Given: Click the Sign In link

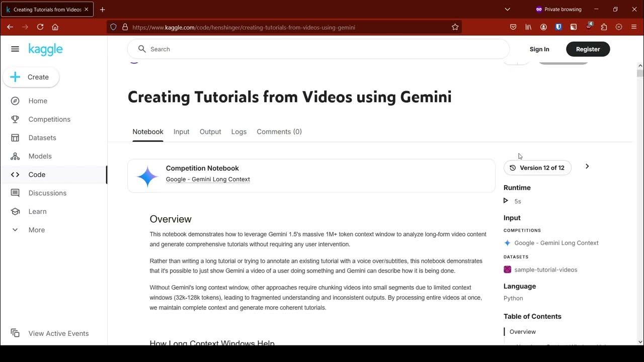Looking at the screenshot, I should [539, 49].
